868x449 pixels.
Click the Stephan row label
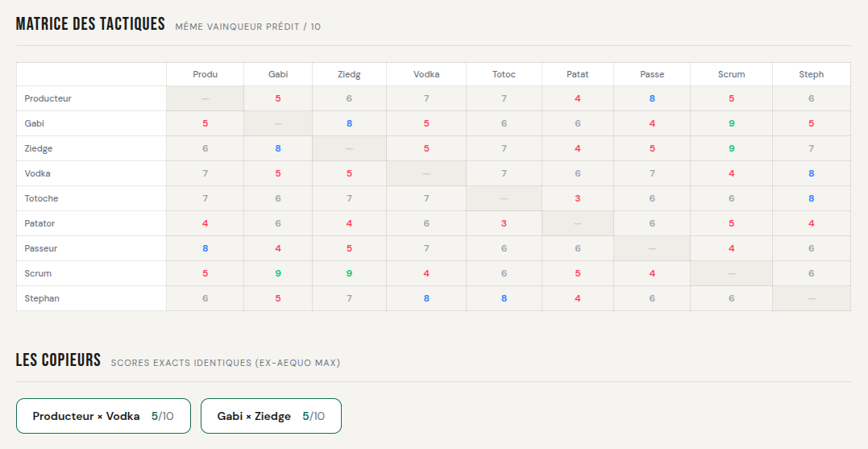[x=42, y=298]
